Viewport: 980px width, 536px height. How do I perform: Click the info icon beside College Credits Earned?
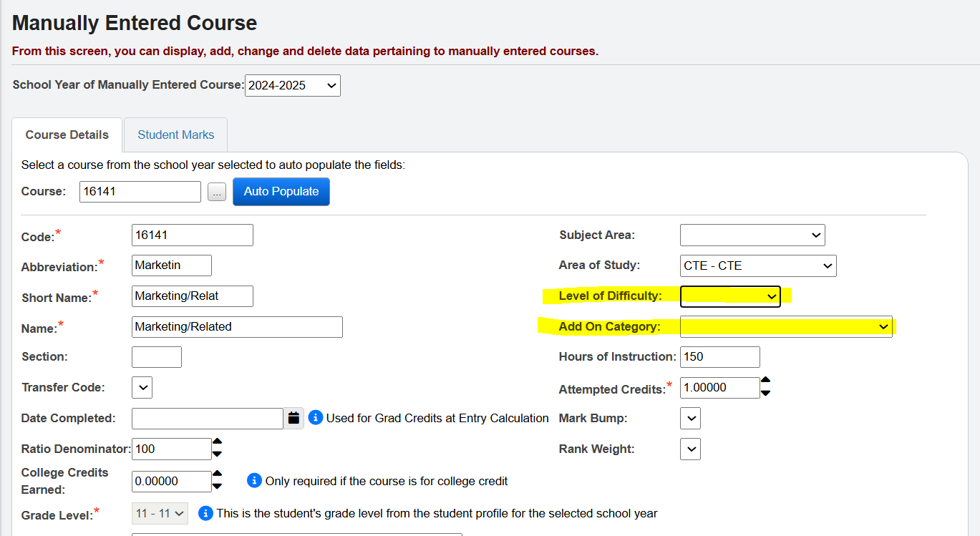(254, 481)
